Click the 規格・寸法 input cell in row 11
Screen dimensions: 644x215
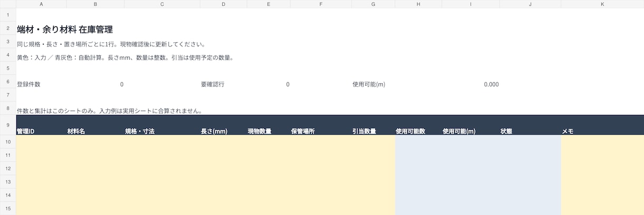(162, 155)
